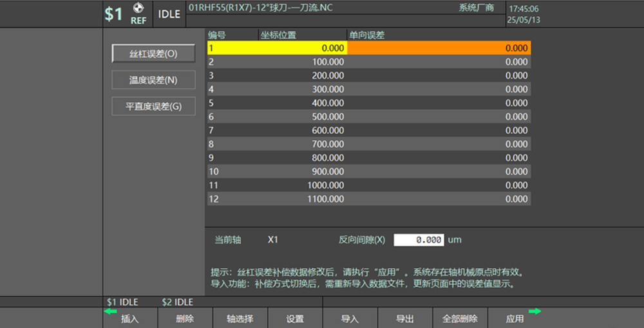The height and width of the screenshot is (328, 644).
Task: Click the green left arrow softkey pager
Action: 110,311
